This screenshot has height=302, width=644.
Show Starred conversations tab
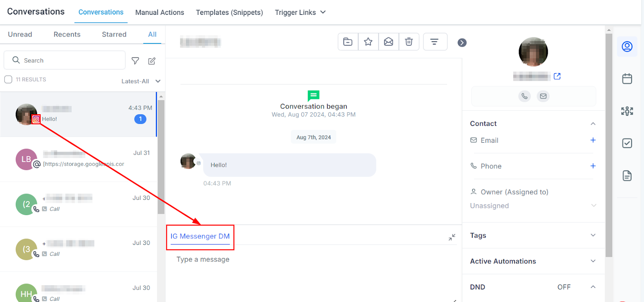coord(114,35)
